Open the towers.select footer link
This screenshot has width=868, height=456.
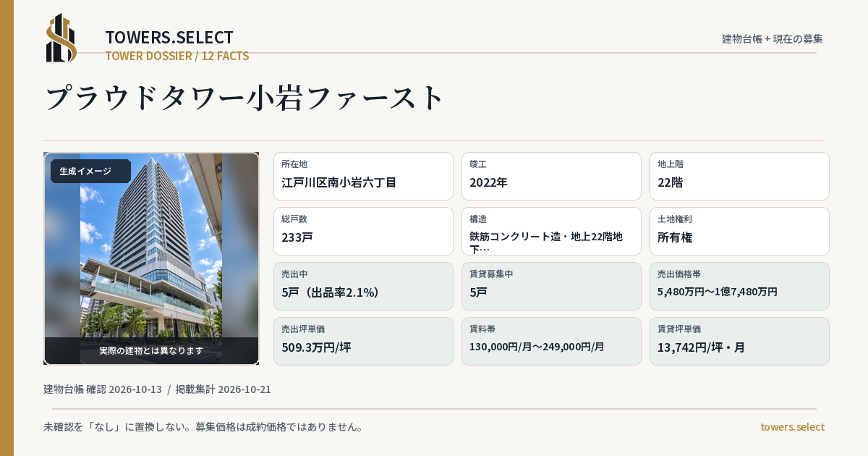pyautogui.click(x=792, y=427)
